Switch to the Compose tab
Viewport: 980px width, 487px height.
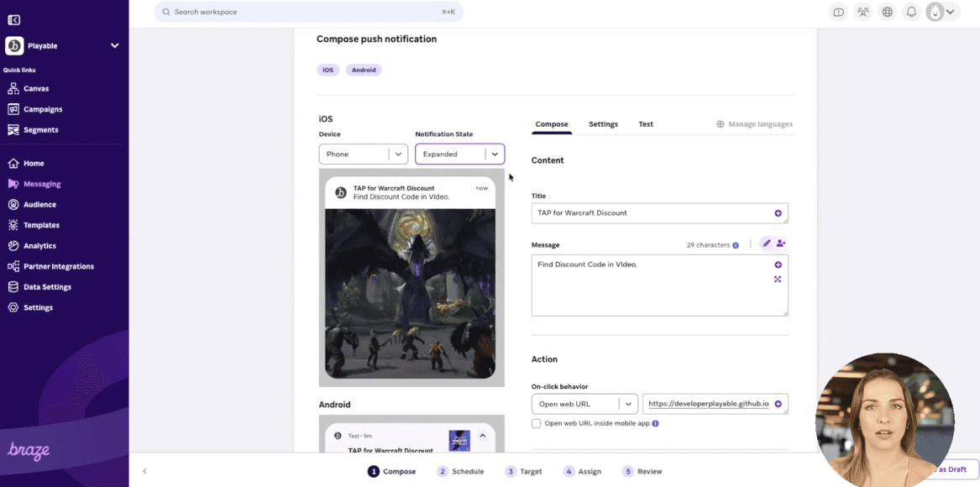pyautogui.click(x=552, y=124)
